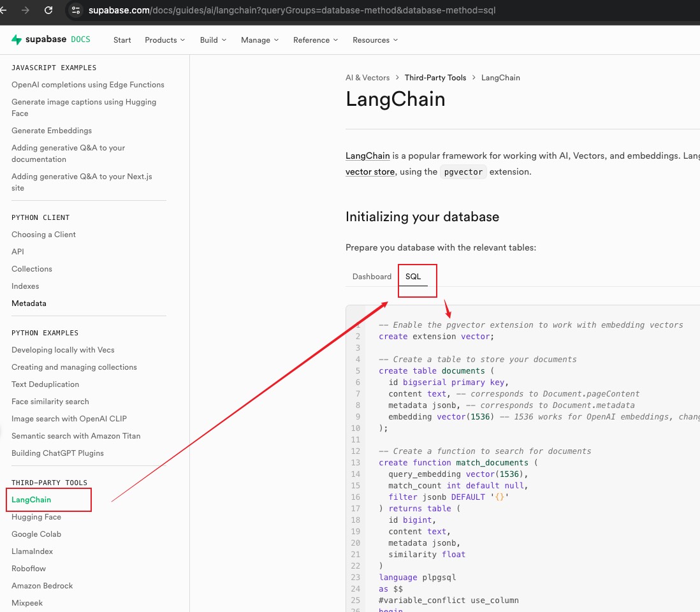
Task: Reload the page with the browser refresh icon
Action: pos(48,10)
